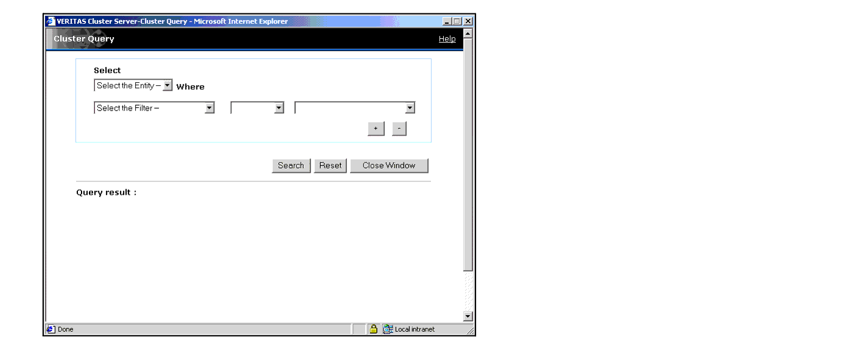
Task: Close the browser window with X
Action: pos(467,21)
